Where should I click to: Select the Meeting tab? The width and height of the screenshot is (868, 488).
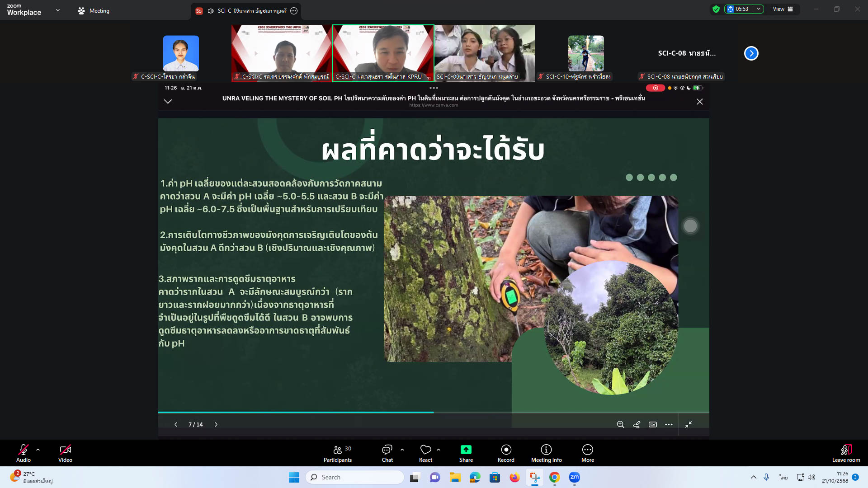[x=94, y=11]
